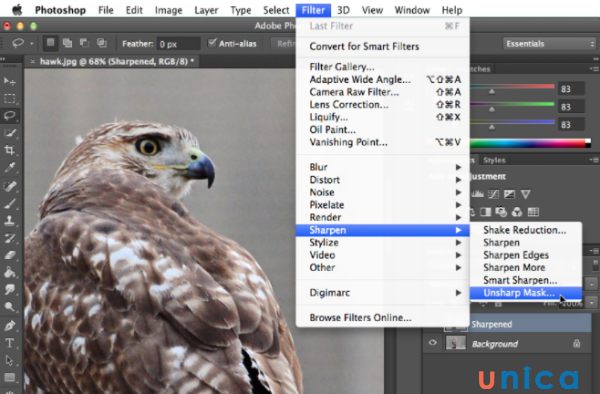Select the Eyedropper tool

(x=10, y=168)
